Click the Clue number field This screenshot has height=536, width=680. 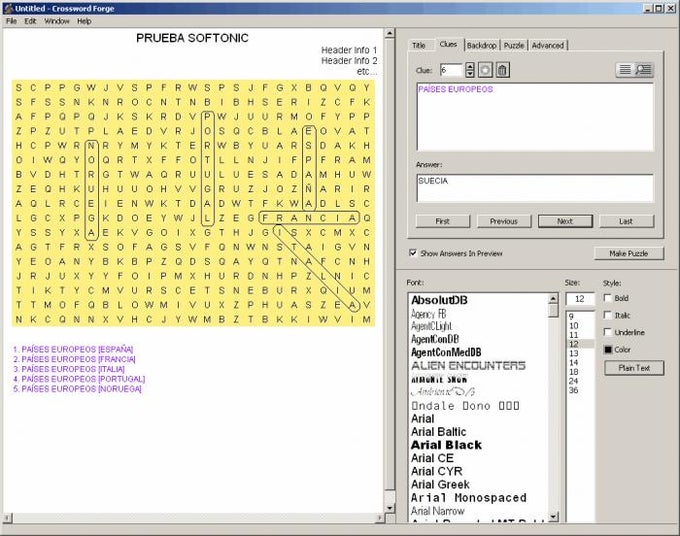point(451,70)
